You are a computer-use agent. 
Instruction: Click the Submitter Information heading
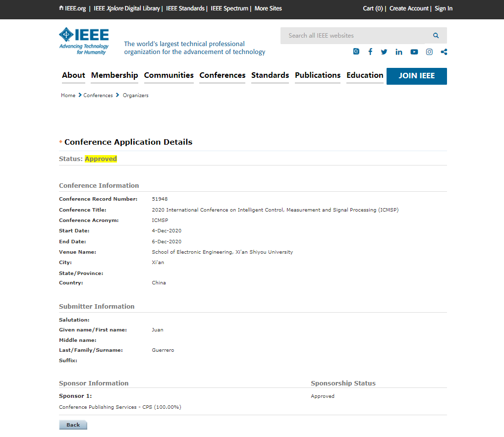tap(97, 306)
